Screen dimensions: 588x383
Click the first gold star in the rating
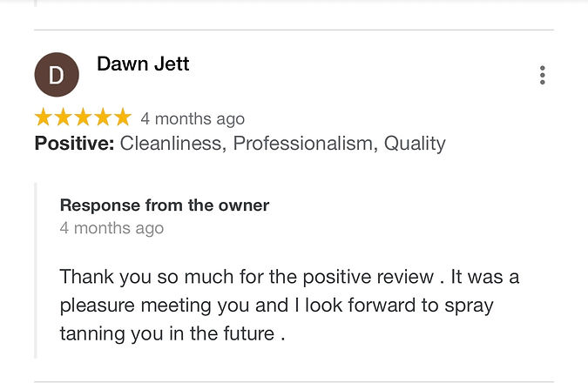pos(44,117)
